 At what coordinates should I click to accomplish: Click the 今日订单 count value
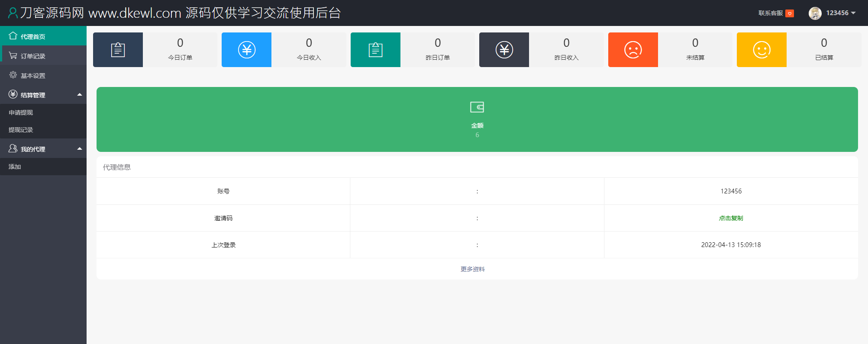[180, 43]
